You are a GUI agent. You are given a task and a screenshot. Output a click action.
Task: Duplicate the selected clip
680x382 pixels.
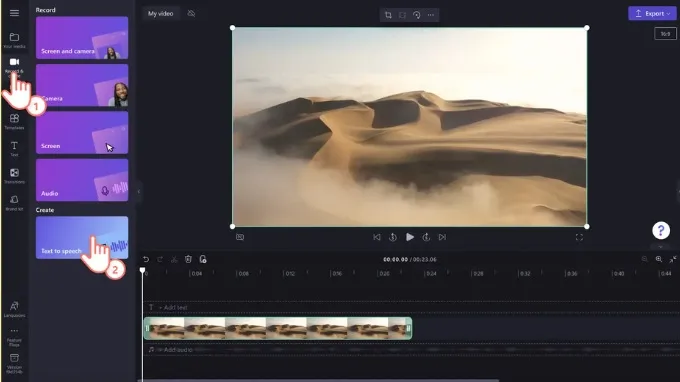[203, 259]
